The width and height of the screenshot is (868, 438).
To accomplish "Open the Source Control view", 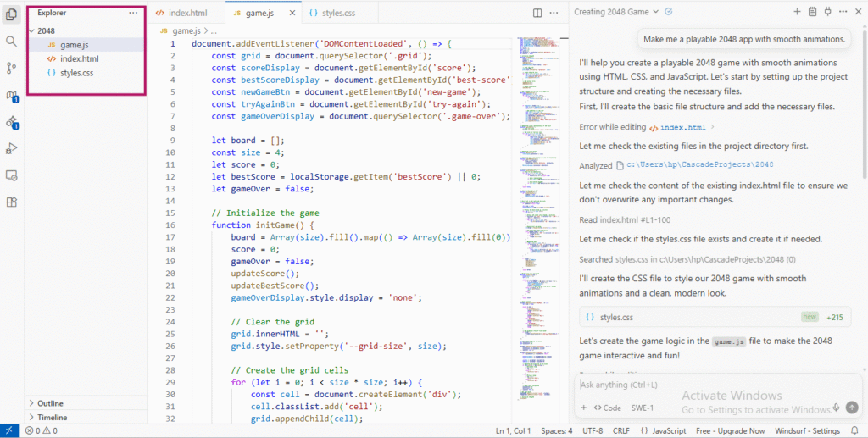I will (x=12, y=68).
